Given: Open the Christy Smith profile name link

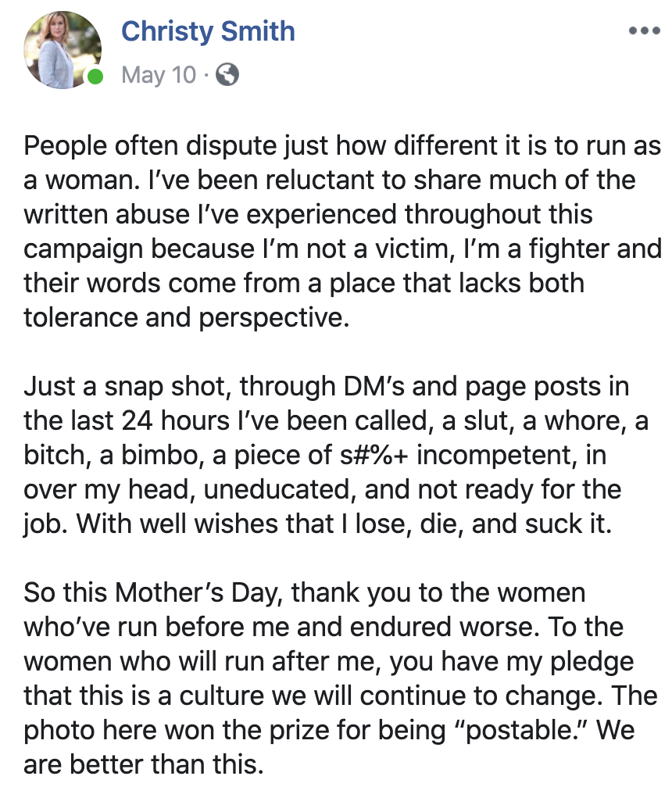Looking at the screenshot, I should click(x=208, y=31).
